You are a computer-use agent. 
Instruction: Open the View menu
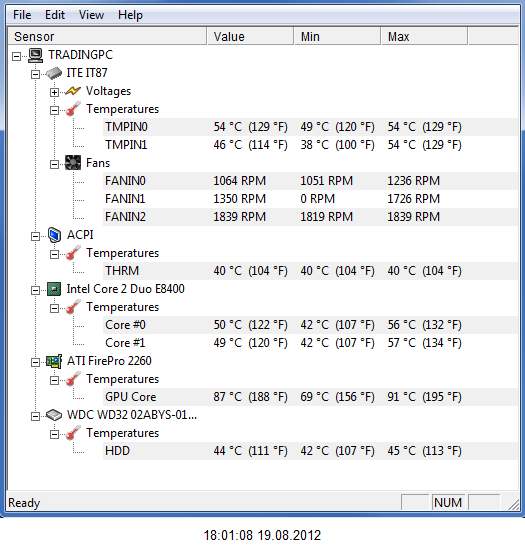[x=91, y=15]
